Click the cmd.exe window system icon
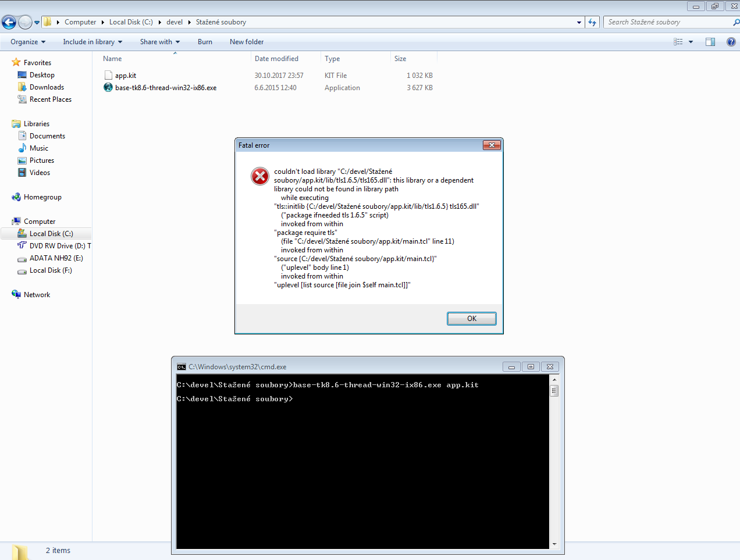Viewport: 740px width, 560px height. (x=182, y=367)
